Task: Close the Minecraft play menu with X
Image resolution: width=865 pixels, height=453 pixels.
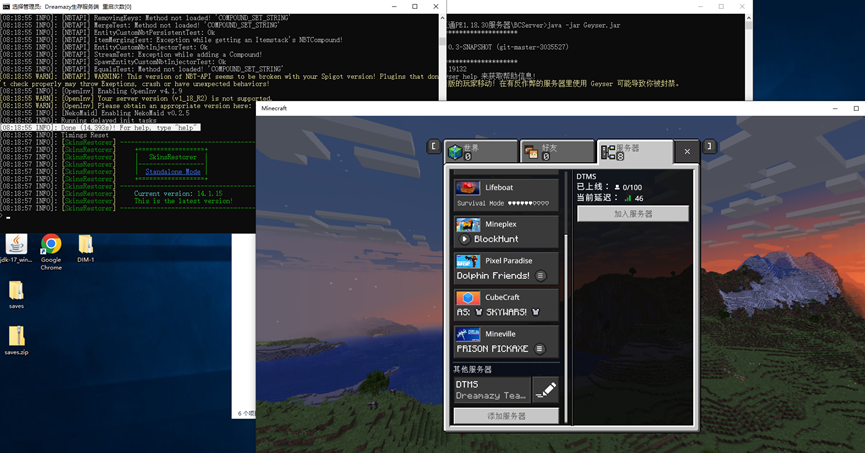Action: coord(687,152)
